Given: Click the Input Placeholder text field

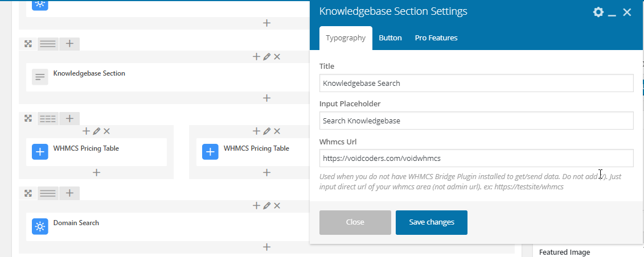Looking at the screenshot, I should click(476, 121).
